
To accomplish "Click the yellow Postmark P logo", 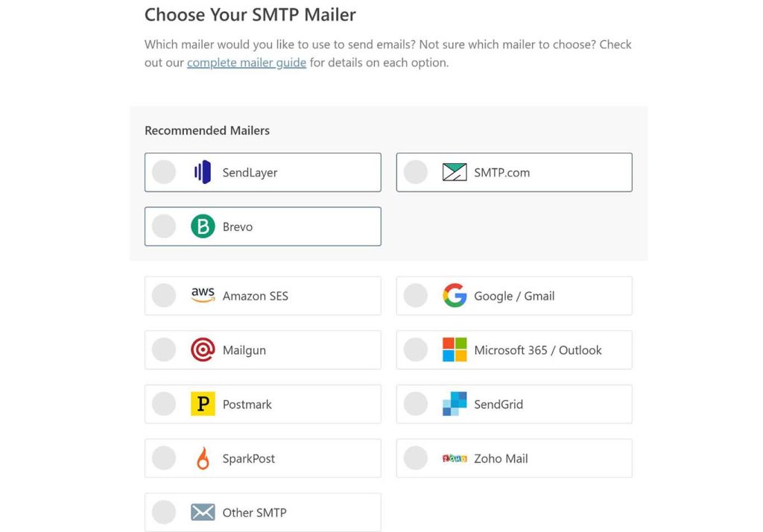I will pyautogui.click(x=203, y=404).
